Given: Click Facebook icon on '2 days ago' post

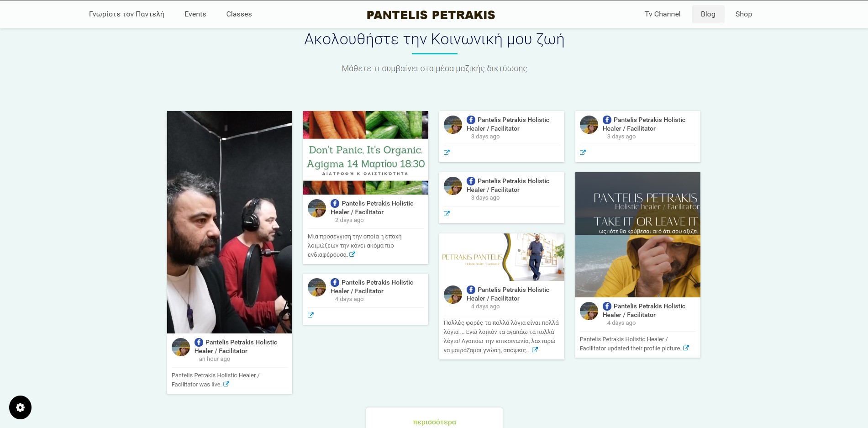Looking at the screenshot, I should [x=335, y=203].
